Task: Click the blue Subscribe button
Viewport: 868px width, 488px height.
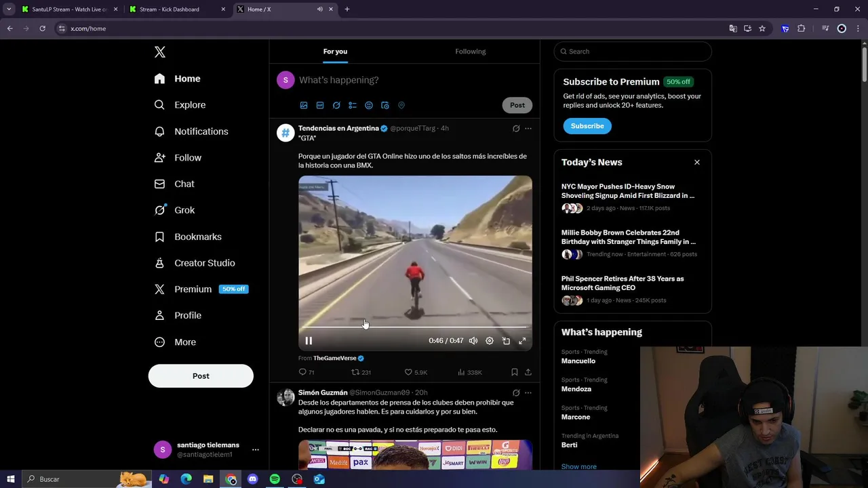Action: (587, 126)
